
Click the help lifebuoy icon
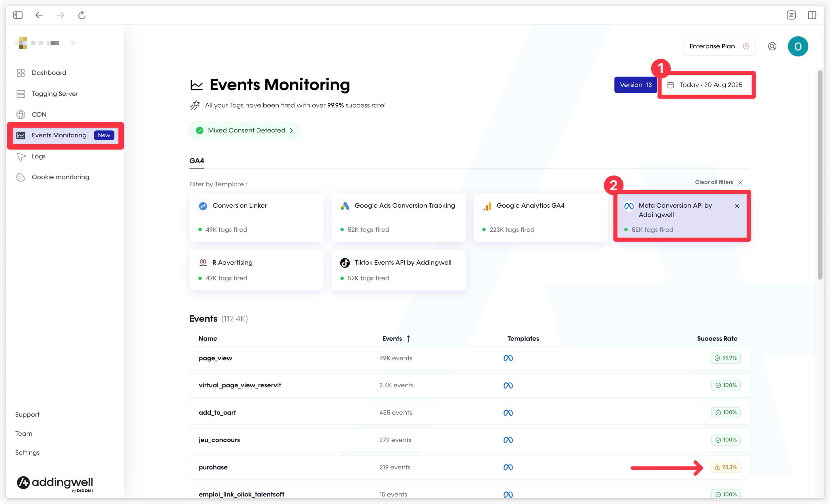pyautogui.click(x=772, y=46)
